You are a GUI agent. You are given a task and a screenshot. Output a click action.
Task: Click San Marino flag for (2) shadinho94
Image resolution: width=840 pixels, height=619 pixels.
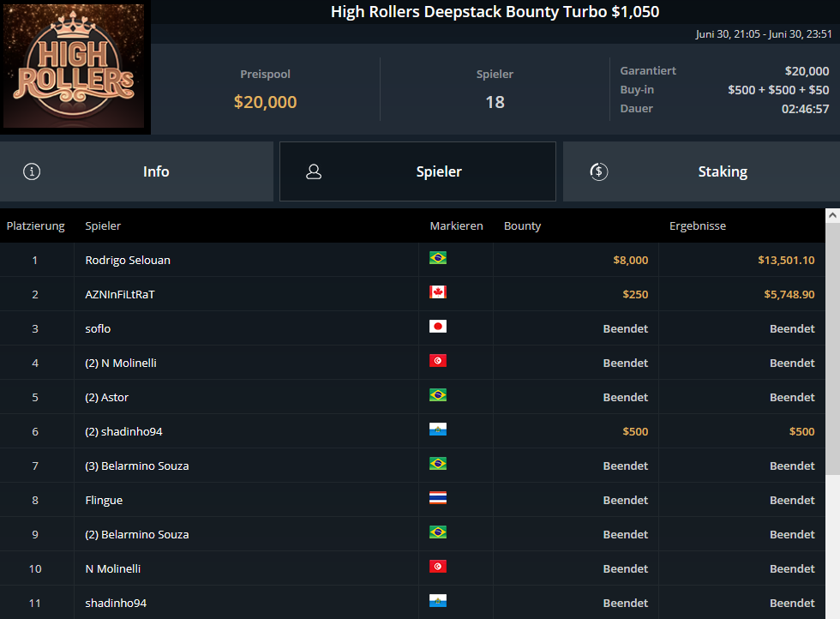(438, 430)
